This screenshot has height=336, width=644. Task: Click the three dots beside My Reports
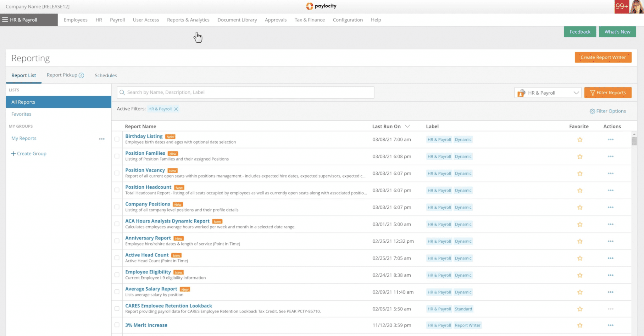click(102, 139)
